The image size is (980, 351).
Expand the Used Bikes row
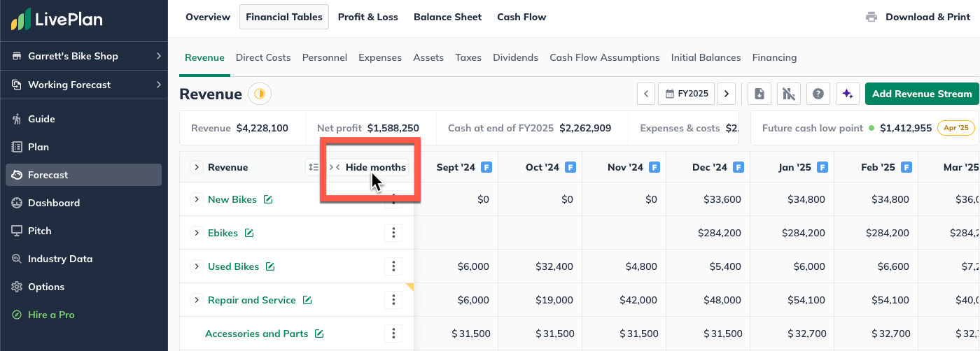[x=197, y=266]
